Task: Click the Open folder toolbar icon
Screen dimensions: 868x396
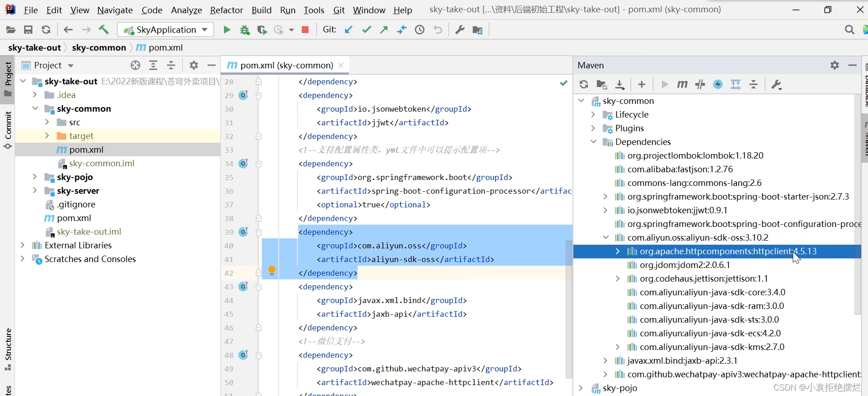Action: pos(10,30)
